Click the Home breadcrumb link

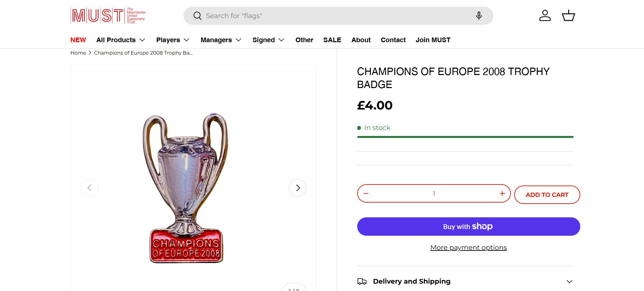coord(78,53)
